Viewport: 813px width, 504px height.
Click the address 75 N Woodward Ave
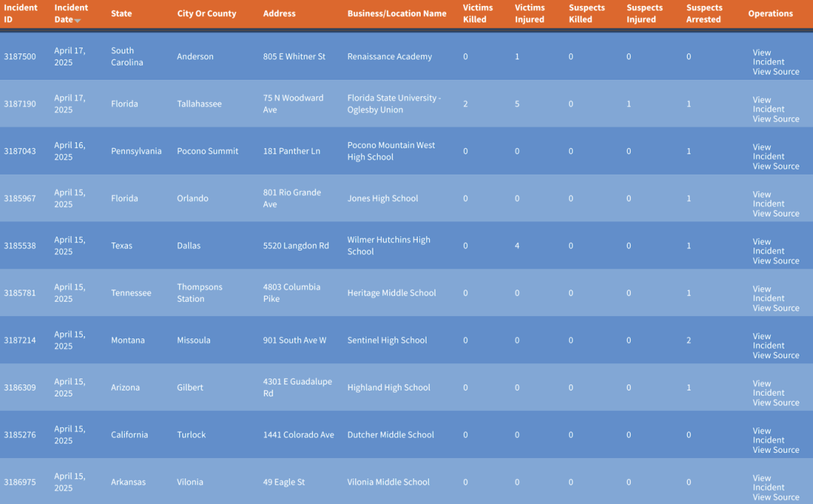pyautogui.click(x=293, y=104)
